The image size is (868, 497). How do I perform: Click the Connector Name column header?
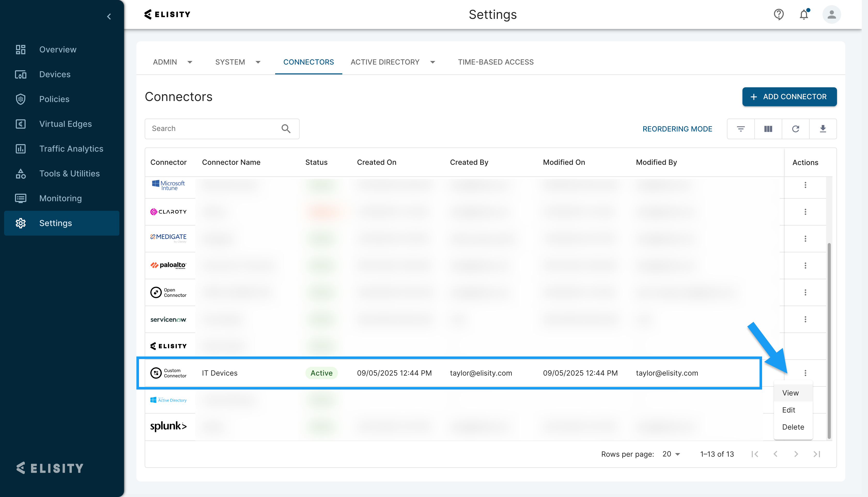[231, 162]
